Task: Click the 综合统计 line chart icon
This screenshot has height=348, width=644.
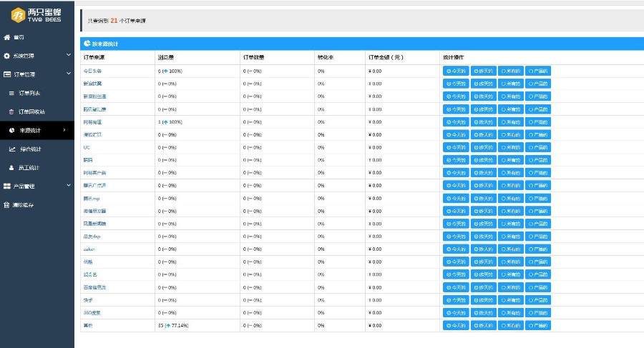Action: coord(12,149)
